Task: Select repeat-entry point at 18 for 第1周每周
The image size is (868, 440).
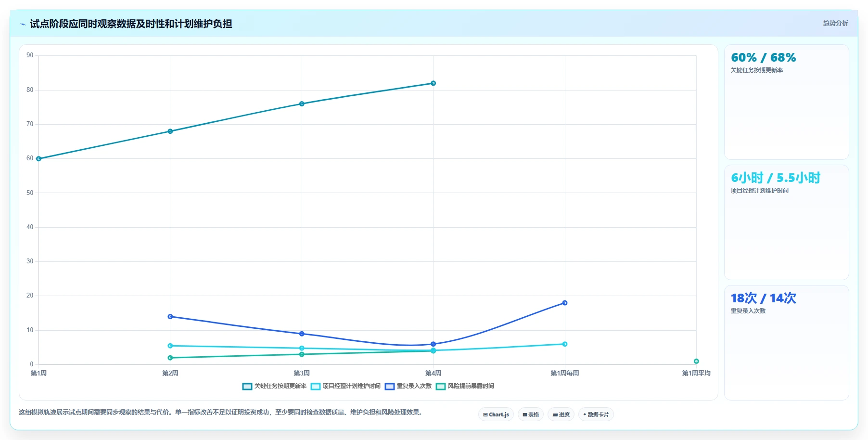Action: pyautogui.click(x=565, y=303)
